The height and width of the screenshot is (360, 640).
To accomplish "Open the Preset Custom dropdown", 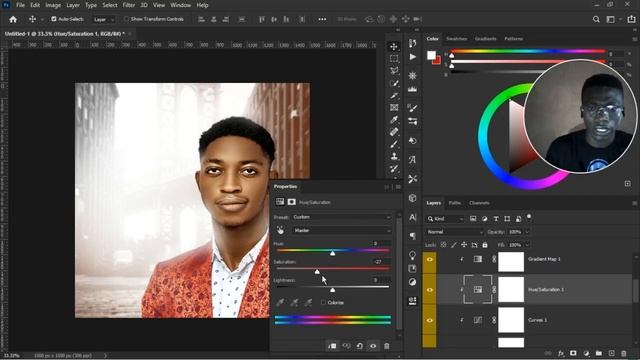I will pos(342,217).
